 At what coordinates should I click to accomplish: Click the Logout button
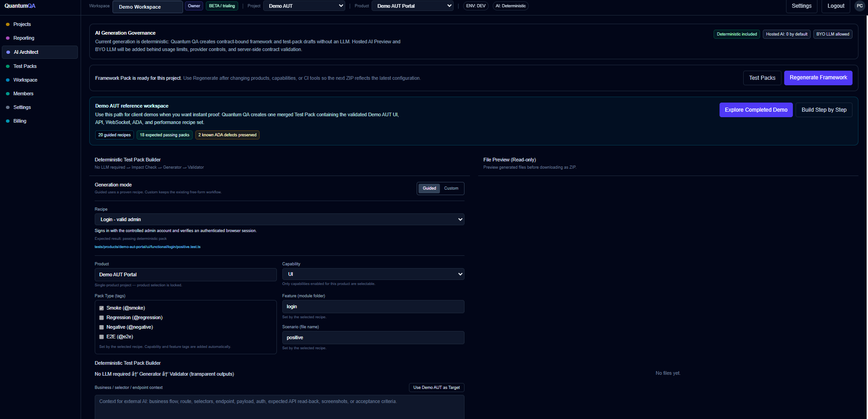pos(836,6)
